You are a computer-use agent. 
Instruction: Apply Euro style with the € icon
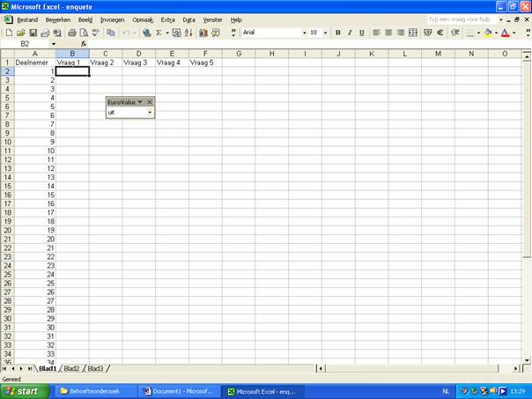[x=440, y=33]
